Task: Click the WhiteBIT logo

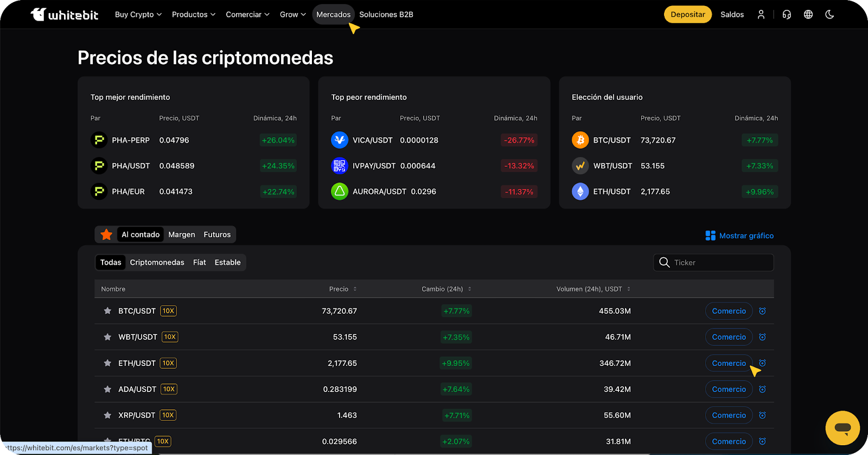Action: coord(65,15)
